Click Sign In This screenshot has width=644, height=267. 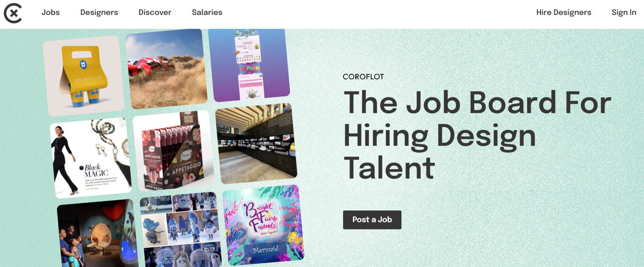[x=624, y=12]
